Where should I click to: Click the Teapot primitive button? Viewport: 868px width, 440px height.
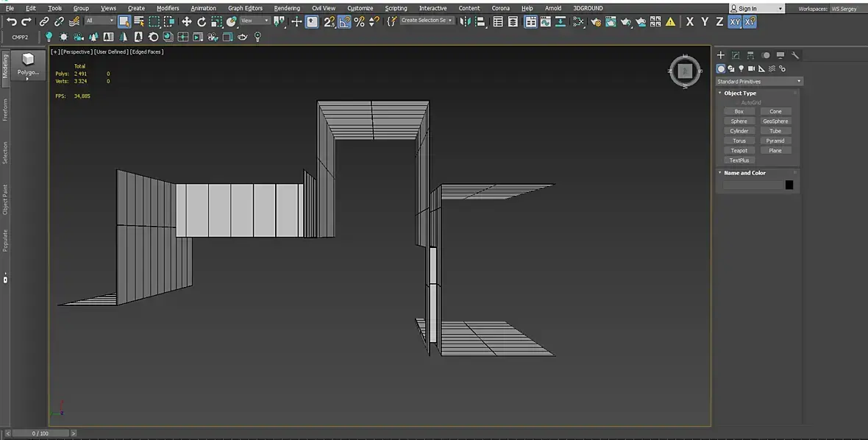pyautogui.click(x=739, y=151)
